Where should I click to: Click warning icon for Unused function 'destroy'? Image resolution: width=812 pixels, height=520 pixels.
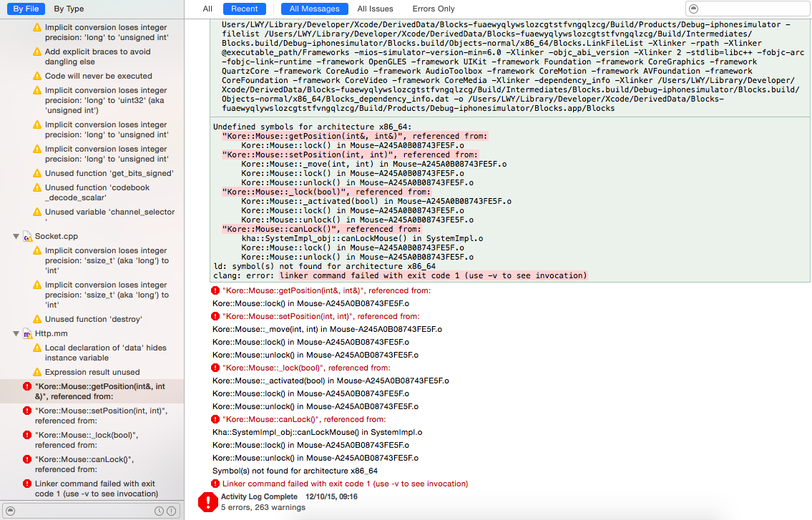37,320
